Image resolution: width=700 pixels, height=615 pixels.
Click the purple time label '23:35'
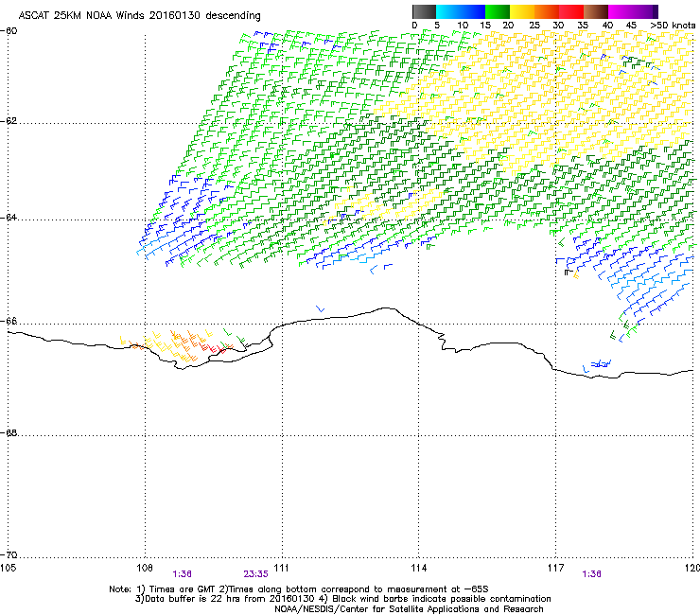pyautogui.click(x=255, y=574)
